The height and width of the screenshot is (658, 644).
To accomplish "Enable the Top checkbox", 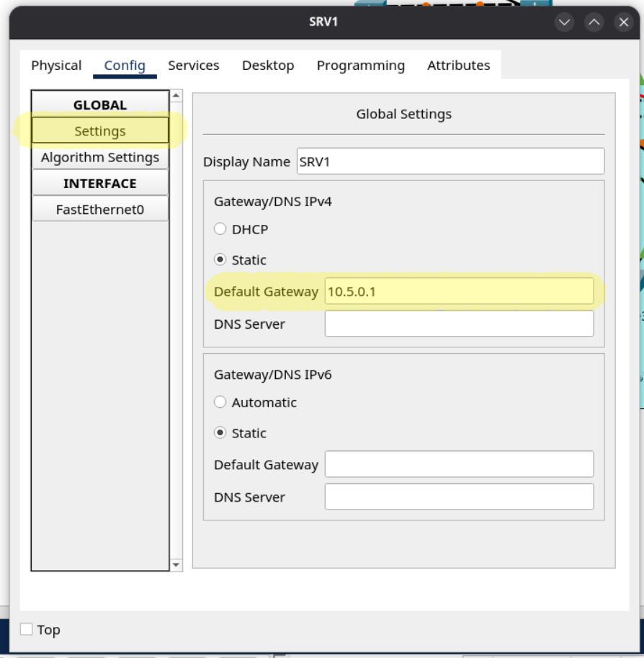I will point(27,629).
